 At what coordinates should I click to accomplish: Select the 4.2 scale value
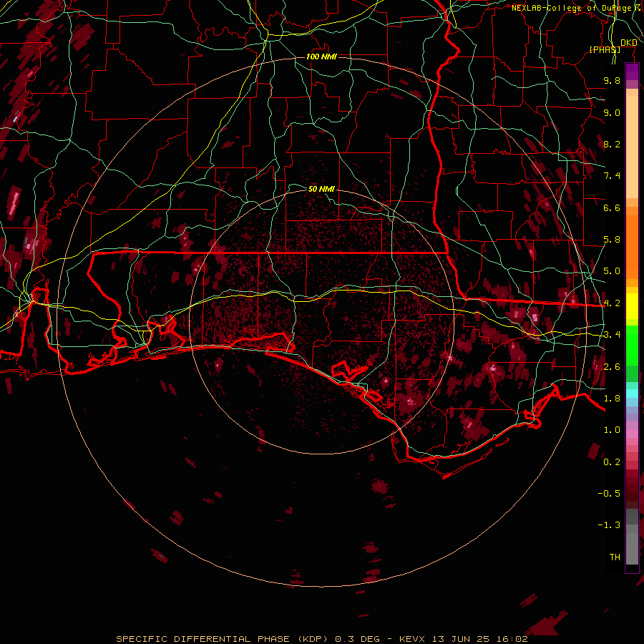tap(612, 303)
